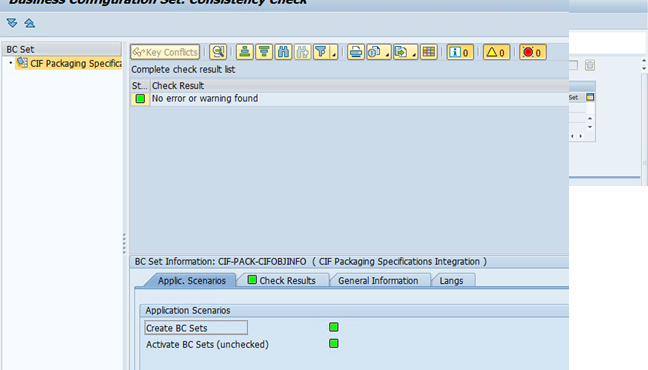The height and width of the screenshot is (370, 648).
Task: Click the Details magnifier icon in toolbar
Action: (218, 52)
